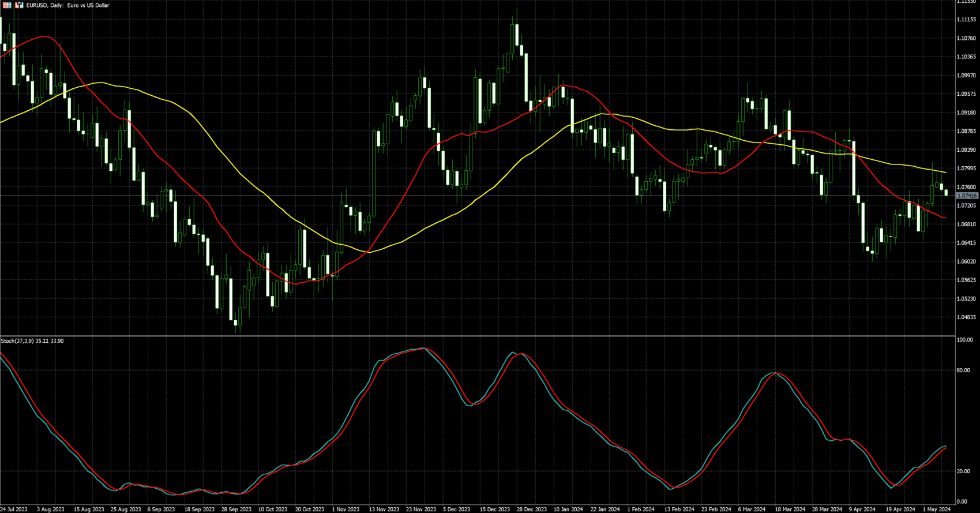Click the 1 May 2024 date label

point(937,509)
